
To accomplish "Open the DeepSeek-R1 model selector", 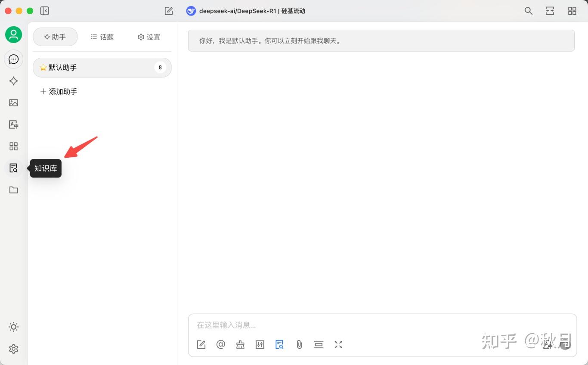I will click(246, 11).
